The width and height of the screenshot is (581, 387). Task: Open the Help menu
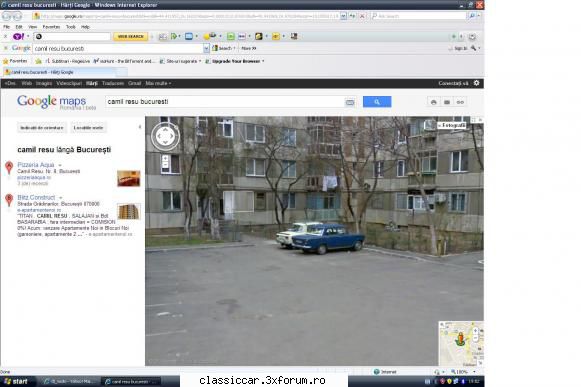click(x=85, y=27)
